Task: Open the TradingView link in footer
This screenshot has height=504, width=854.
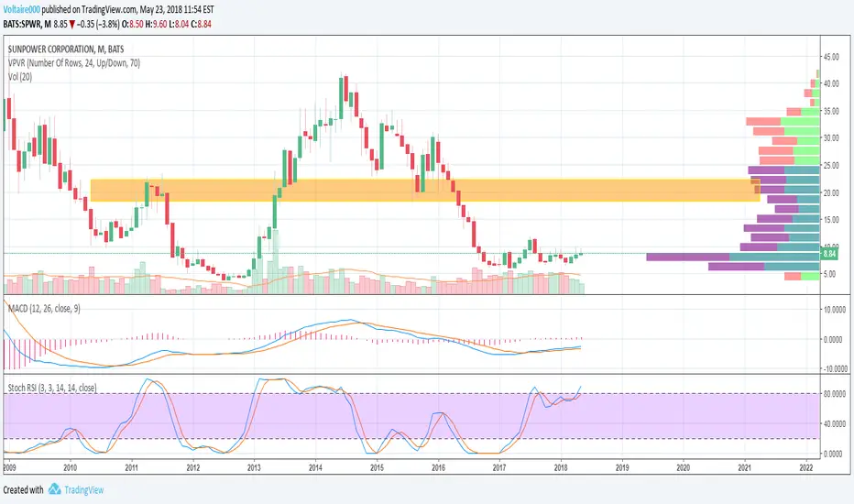Action: [x=84, y=490]
